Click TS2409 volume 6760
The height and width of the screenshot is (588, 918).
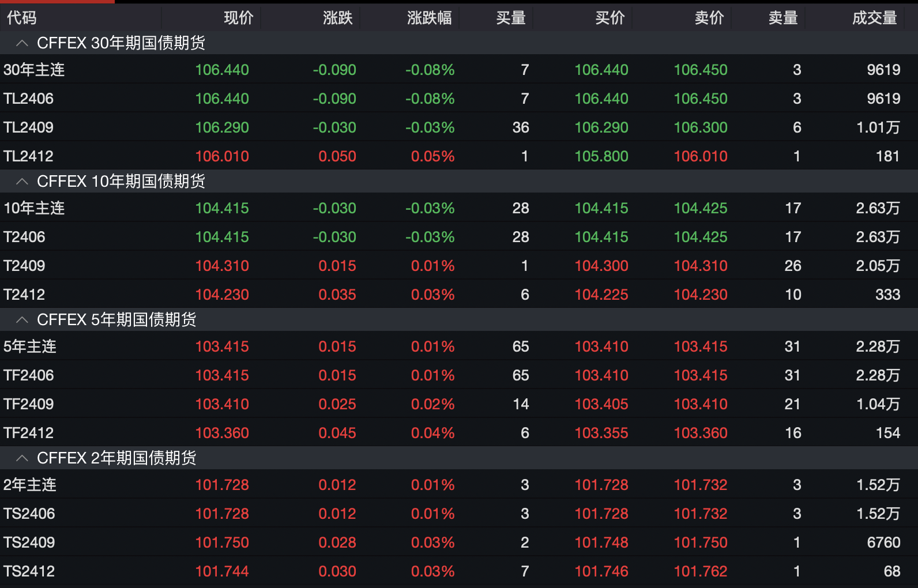[x=883, y=542]
